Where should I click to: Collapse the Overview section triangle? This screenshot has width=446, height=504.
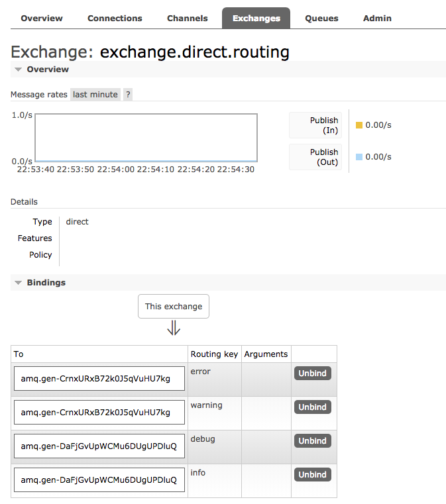click(19, 70)
